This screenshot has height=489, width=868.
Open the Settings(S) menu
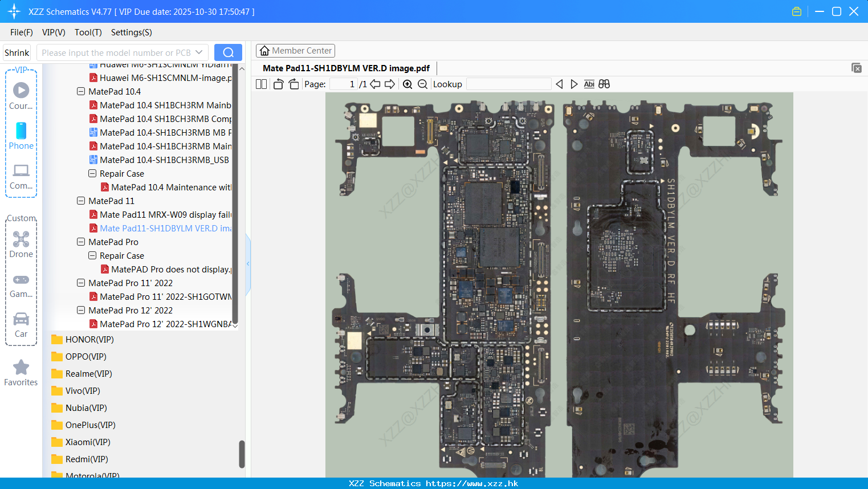point(132,32)
